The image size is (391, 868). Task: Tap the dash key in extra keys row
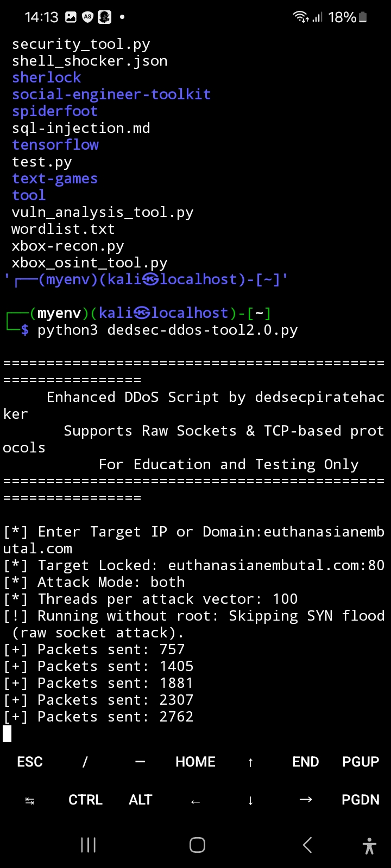tap(140, 762)
